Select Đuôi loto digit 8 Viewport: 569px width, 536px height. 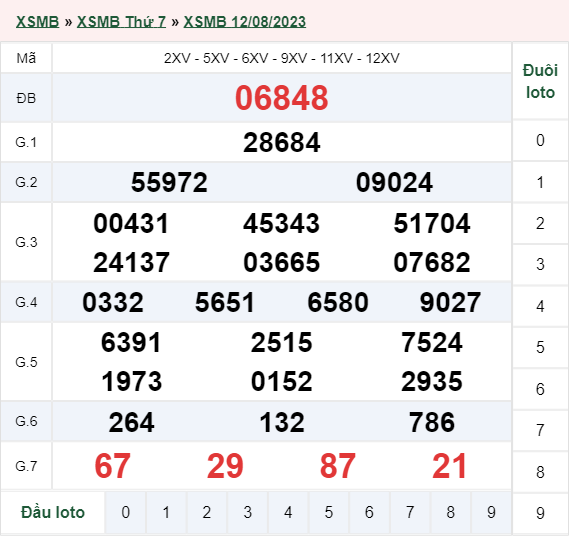(540, 472)
